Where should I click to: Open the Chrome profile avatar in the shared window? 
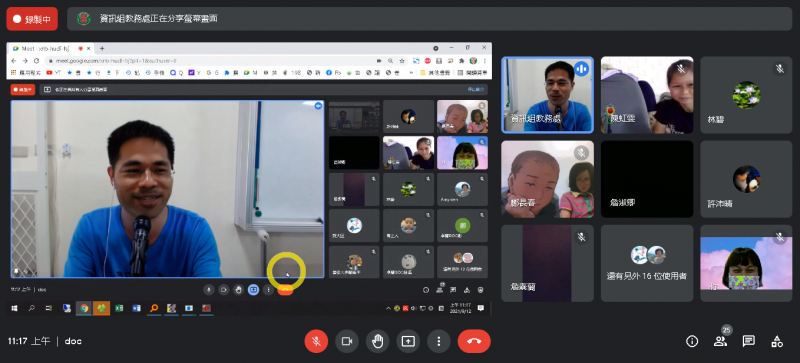click(x=473, y=61)
